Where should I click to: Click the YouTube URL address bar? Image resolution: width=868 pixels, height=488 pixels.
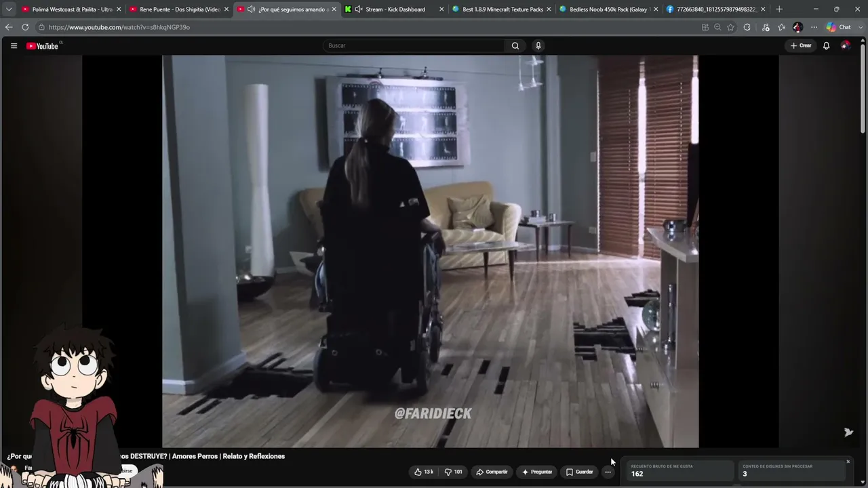[x=366, y=27]
